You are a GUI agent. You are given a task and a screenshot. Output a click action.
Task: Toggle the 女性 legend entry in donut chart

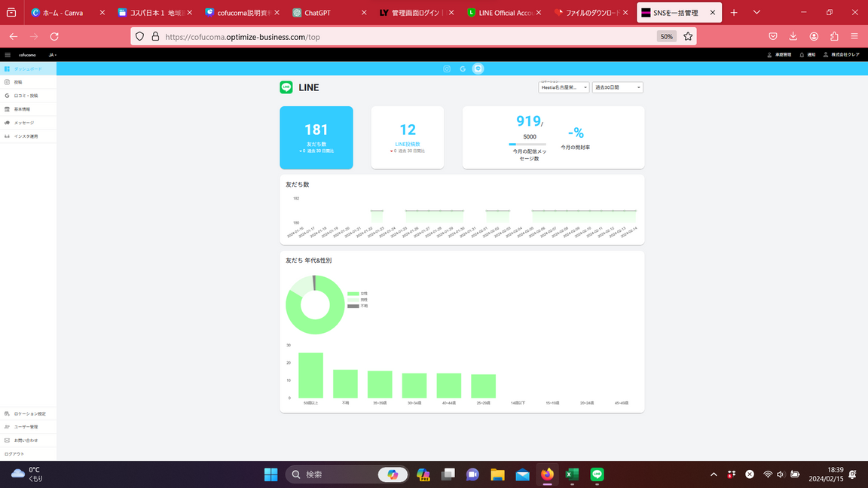[358, 294]
